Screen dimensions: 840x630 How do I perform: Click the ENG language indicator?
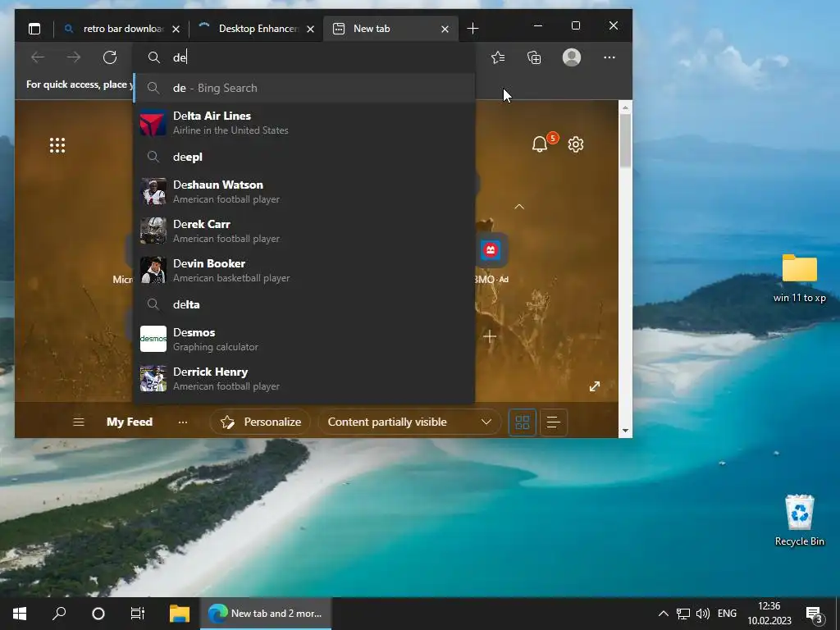[x=727, y=614]
